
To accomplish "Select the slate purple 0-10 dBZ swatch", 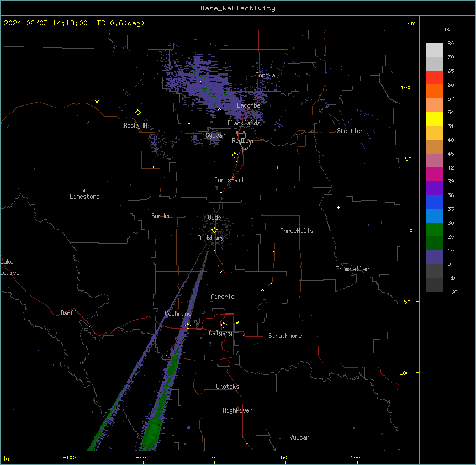I will [x=434, y=257].
